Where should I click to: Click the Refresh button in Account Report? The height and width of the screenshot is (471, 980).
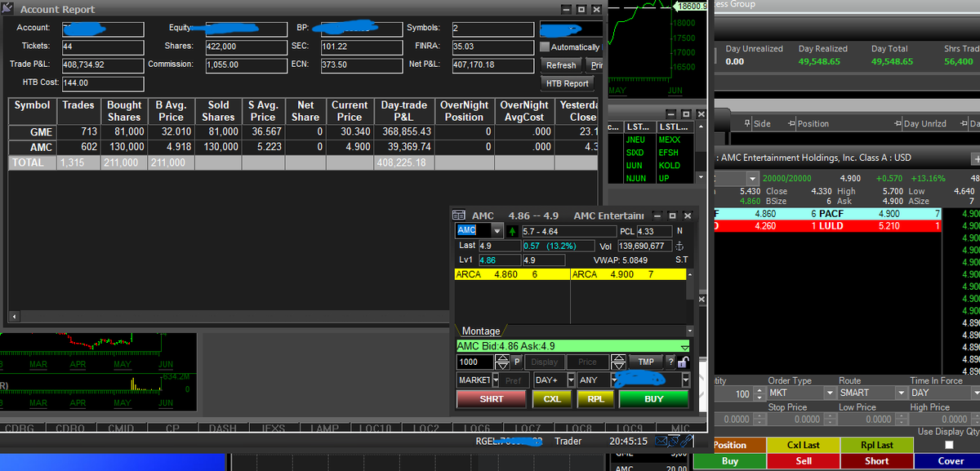(561, 65)
